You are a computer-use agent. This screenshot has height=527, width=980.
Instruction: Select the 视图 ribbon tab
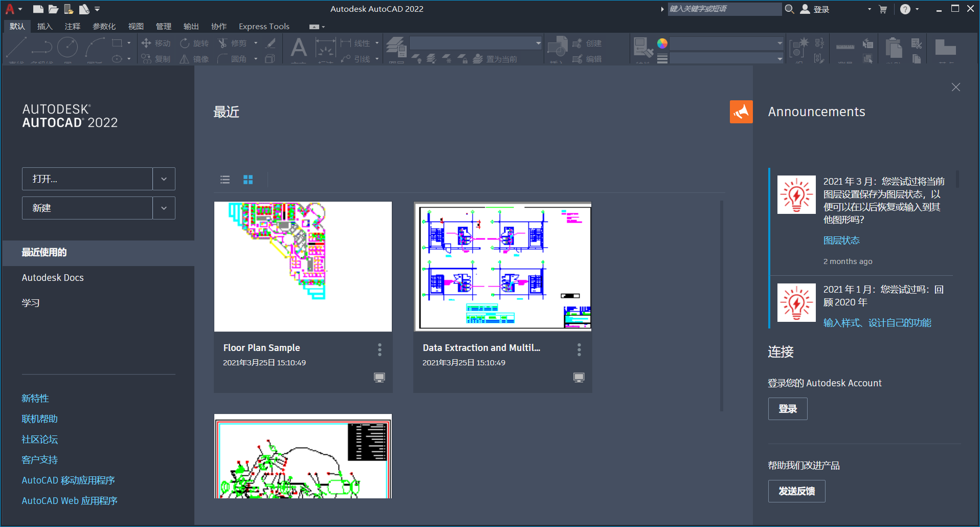pyautogui.click(x=136, y=26)
